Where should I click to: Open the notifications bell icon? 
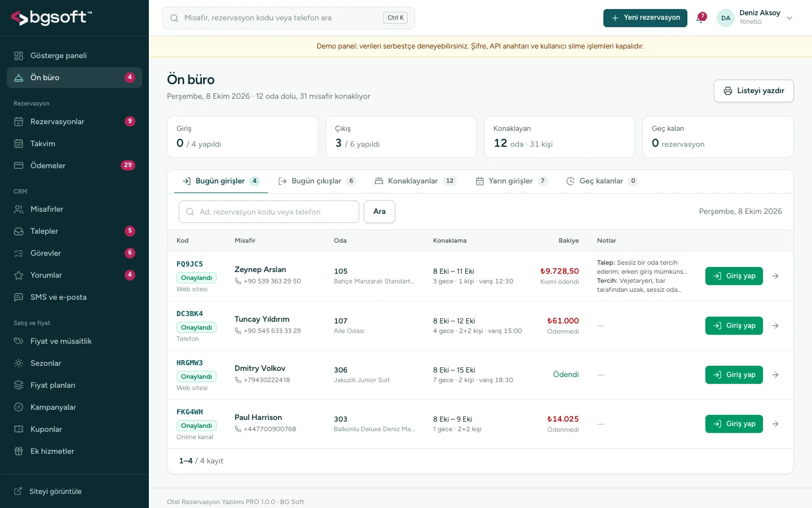pyautogui.click(x=701, y=18)
